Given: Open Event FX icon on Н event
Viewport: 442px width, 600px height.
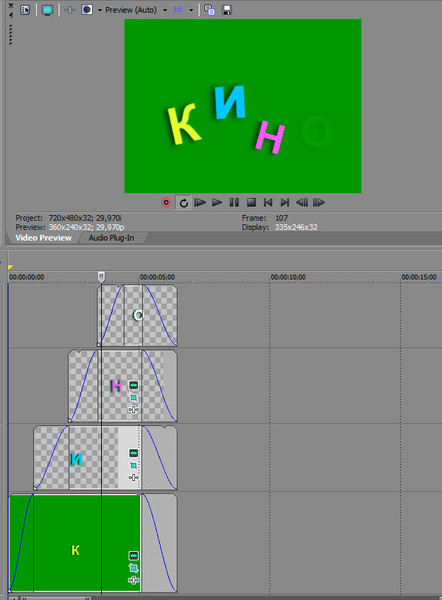Looking at the screenshot, I should (x=133, y=410).
